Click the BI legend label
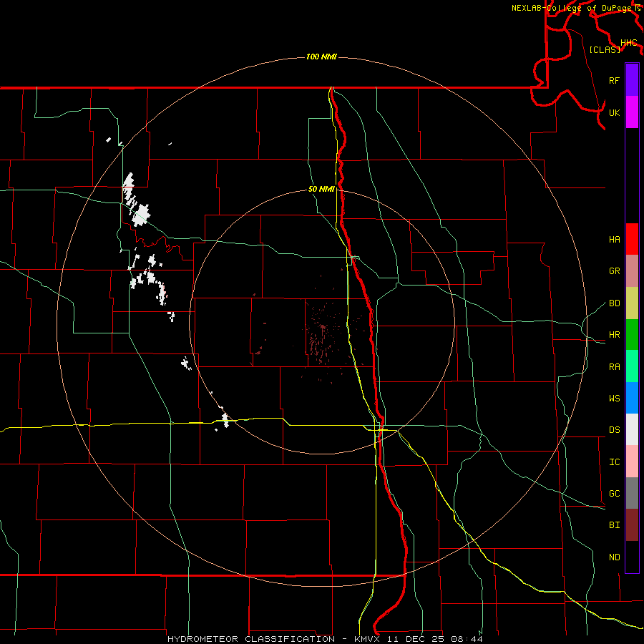 614,525
